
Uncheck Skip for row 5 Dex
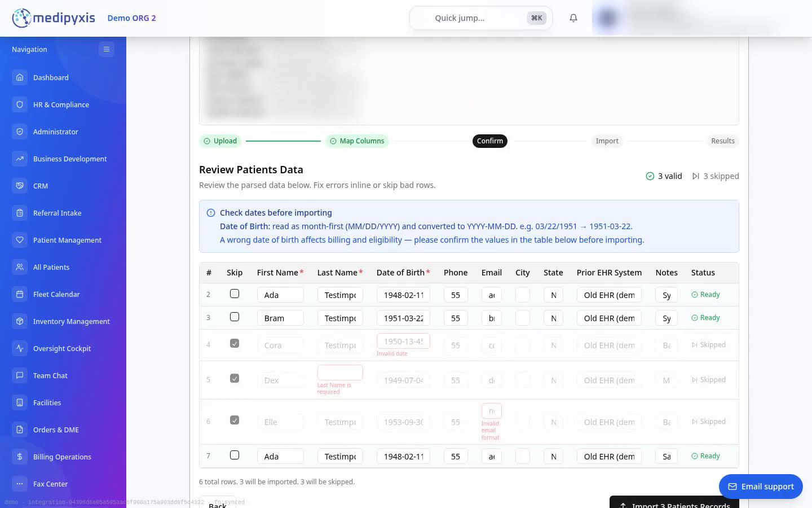tap(235, 378)
